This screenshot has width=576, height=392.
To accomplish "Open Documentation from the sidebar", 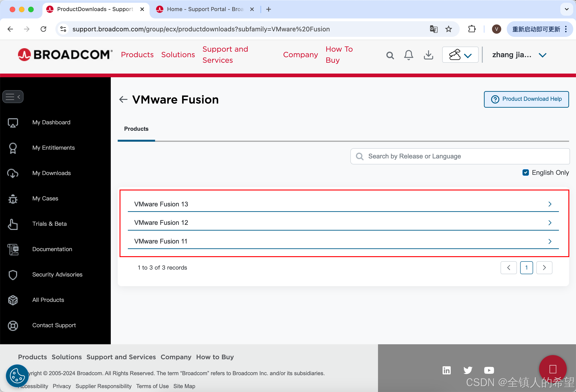I will pyautogui.click(x=52, y=249).
